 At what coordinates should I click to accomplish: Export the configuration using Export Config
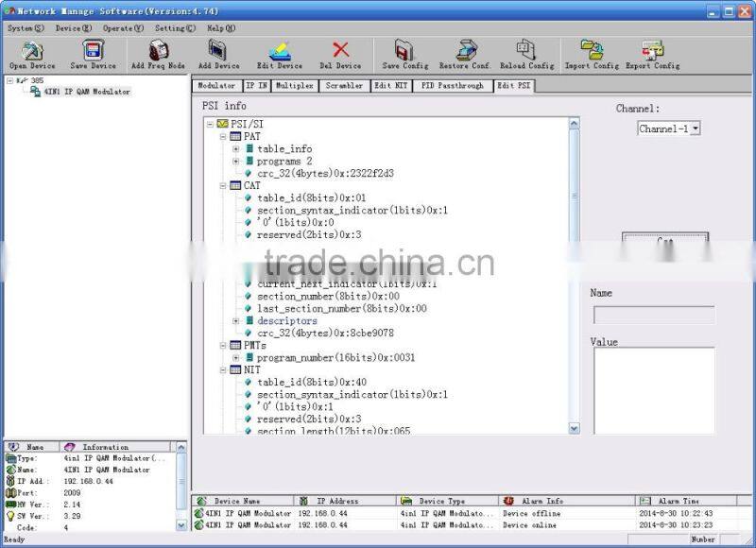pos(652,54)
